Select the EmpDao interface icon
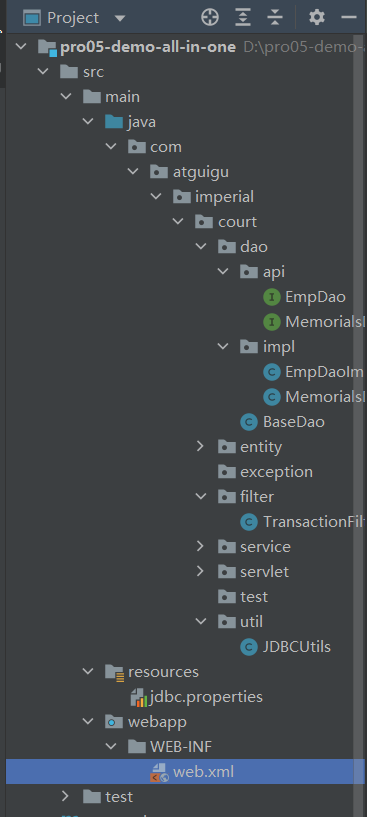Image resolution: width=367 pixels, height=817 pixels. pyautogui.click(x=272, y=297)
